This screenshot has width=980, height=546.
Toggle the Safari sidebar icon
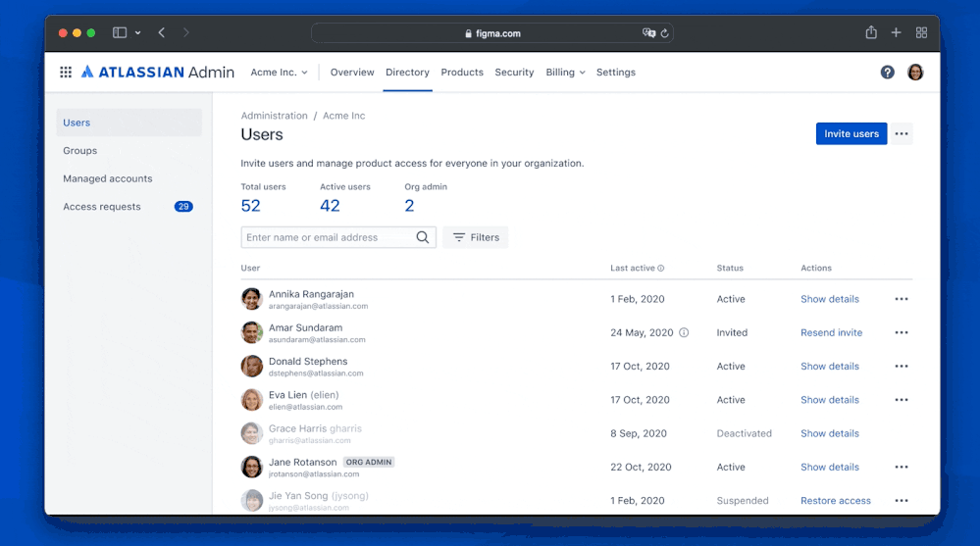pyautogui.click(x=120, y=32)
